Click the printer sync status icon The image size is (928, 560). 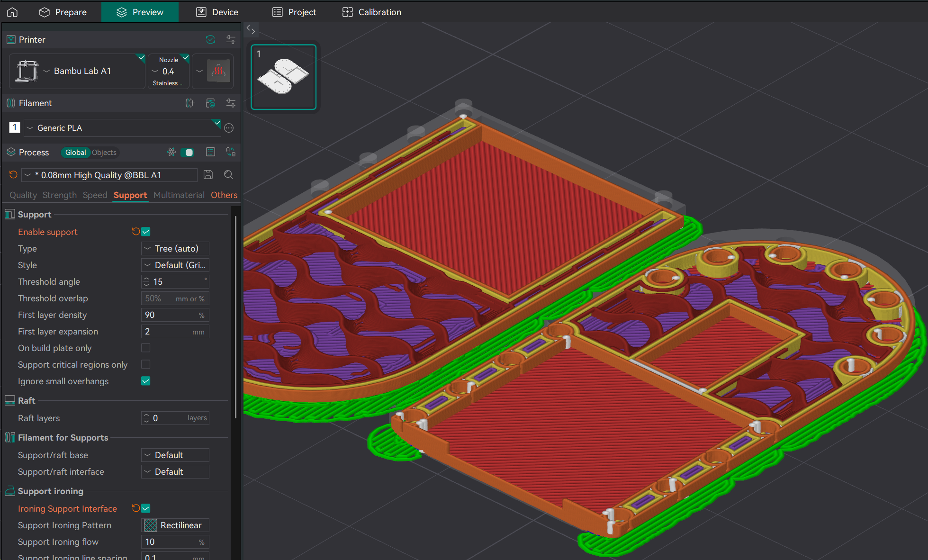tap(210, 39)
